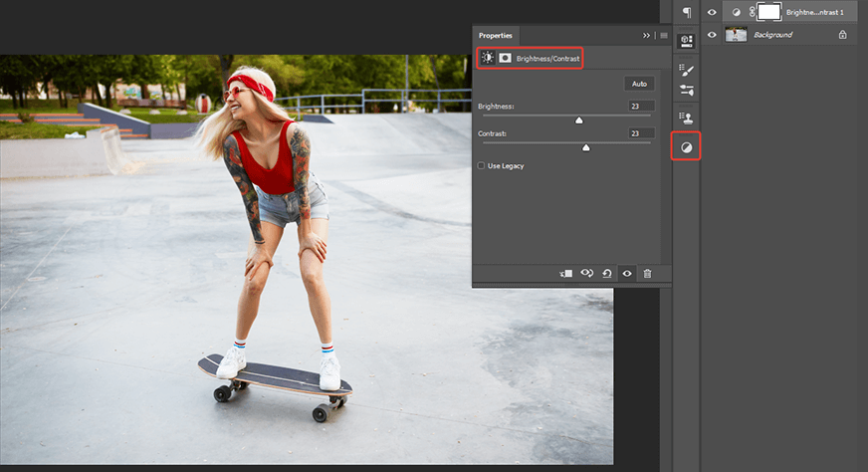The width and height of the screenshot is (868, 472).
Task: Hide the Brightness/Contrast 1 layer
Action: tap(712, 12)
